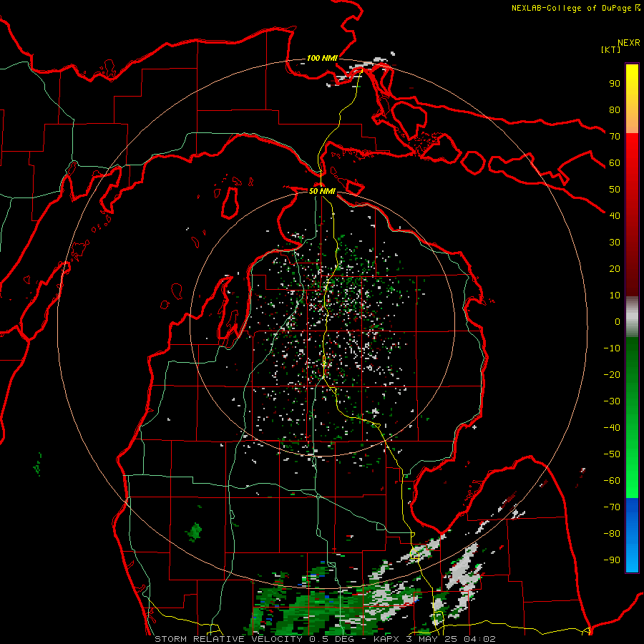Click the positive 80 knot scale label
The width and height of the screenshot is (644, 644).
tap(615, 109)
